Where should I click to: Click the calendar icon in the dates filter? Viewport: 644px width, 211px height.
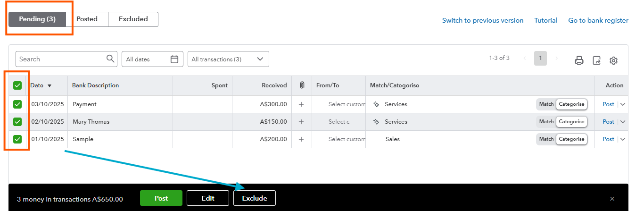tap(174, 59)
